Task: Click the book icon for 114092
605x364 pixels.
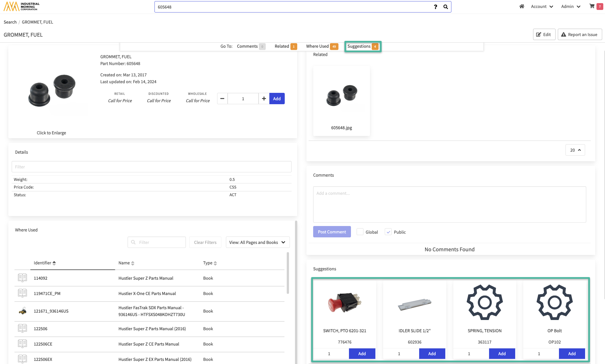Action: [22, 278]
